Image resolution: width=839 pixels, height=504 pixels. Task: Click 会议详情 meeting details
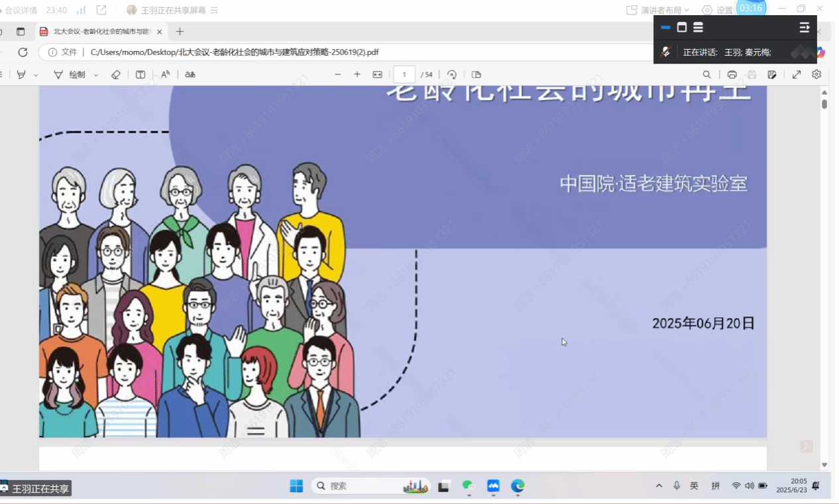[20, 10]
